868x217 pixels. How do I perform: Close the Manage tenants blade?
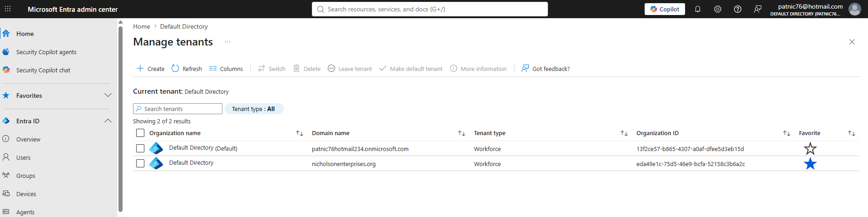(852, 42)
